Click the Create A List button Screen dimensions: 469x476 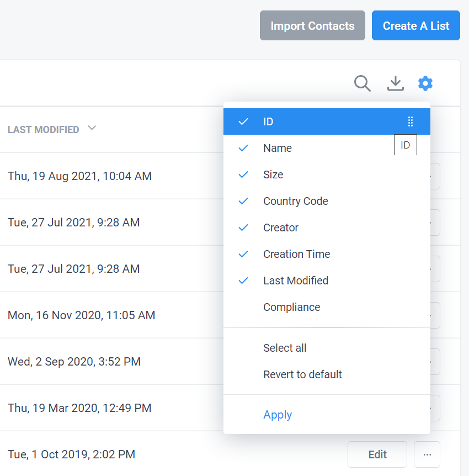[x=415, y=25]
